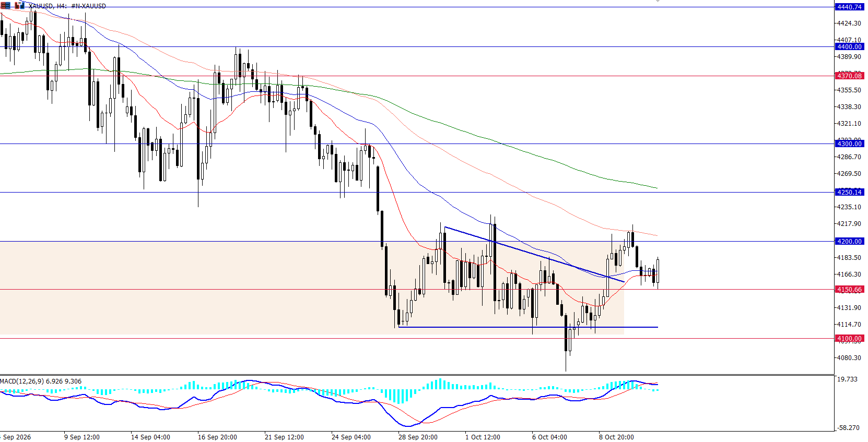The width and height of the screenshot is (868, 442).
Task: Select the red 4100.00 level label
Action: click(x=849, y=338)
